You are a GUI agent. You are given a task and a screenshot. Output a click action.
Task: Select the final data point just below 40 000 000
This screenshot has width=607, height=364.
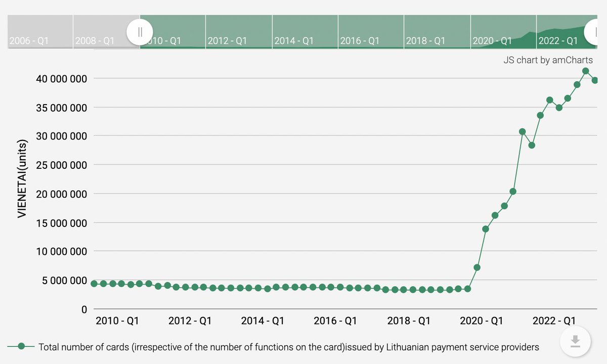[595, 80]
